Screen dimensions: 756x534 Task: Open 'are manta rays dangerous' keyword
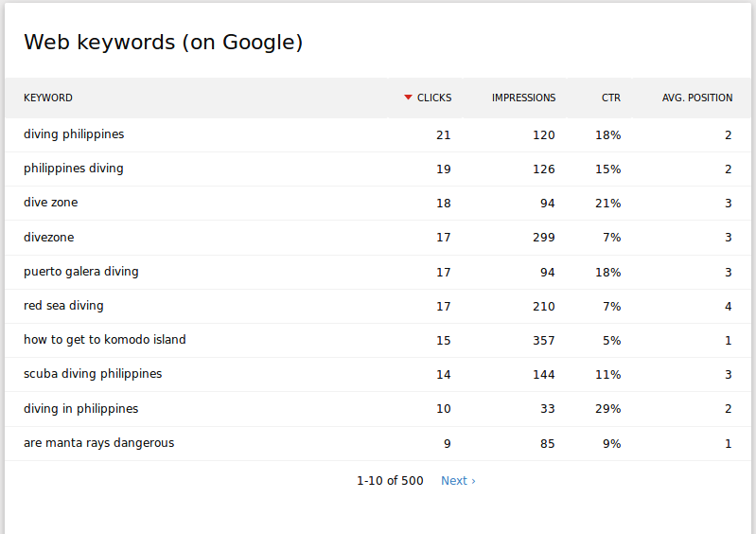(99, 443)
